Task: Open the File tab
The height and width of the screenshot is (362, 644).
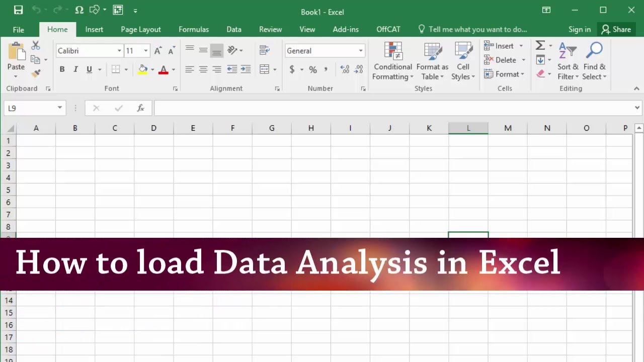Action: click(x=19, y=30)
